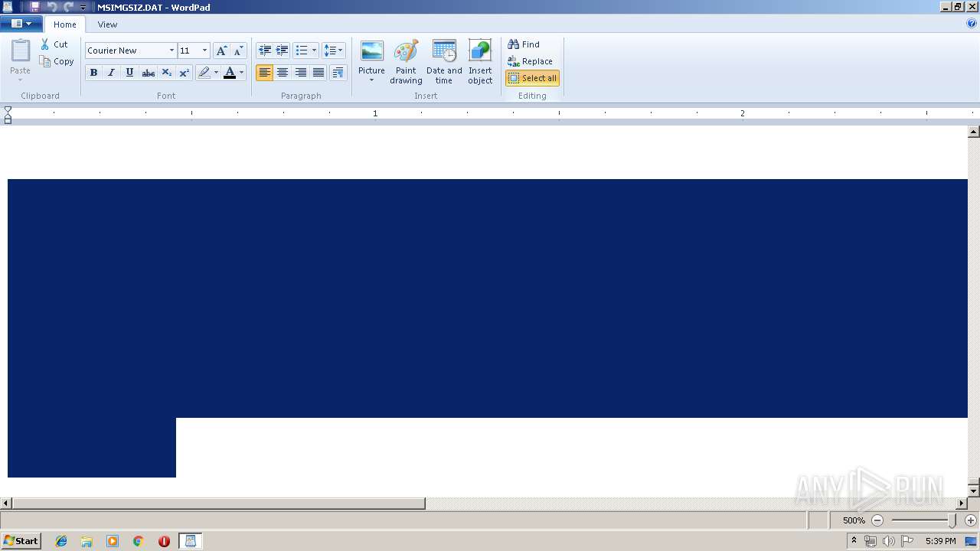Click the Select all button
Viewport: 980px width, 551px height.
[532, 78]
